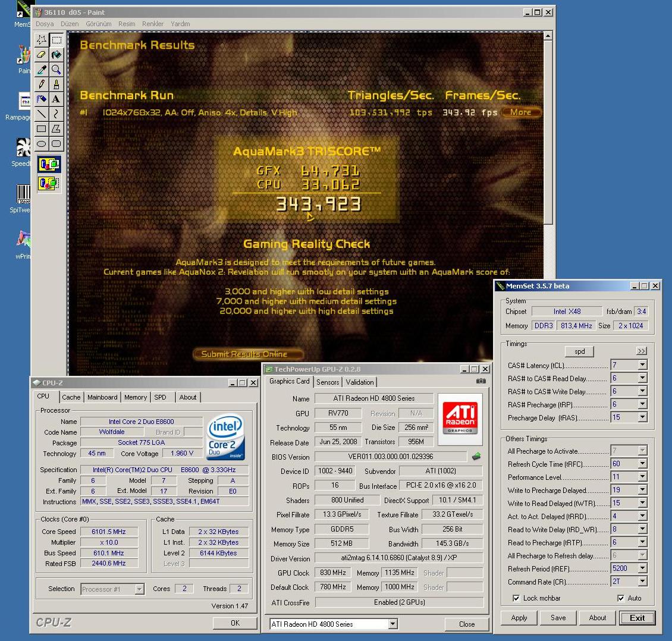This screenshot has width=672, height=641.
Task: Click OK in the CPU-Z window
Action: (x=235, y=623)
